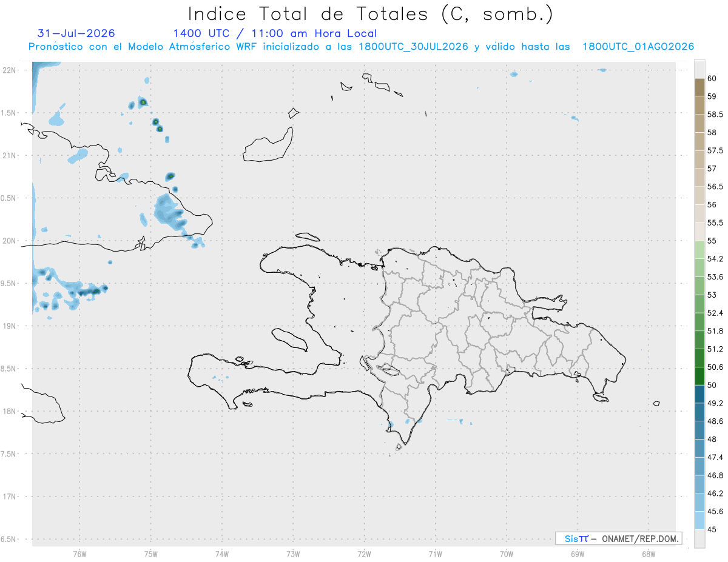This screenshot has width=728, height=562.
Task: Select the '51.2' color scale value
Action: pyautogui.click(x=715, y=349)
